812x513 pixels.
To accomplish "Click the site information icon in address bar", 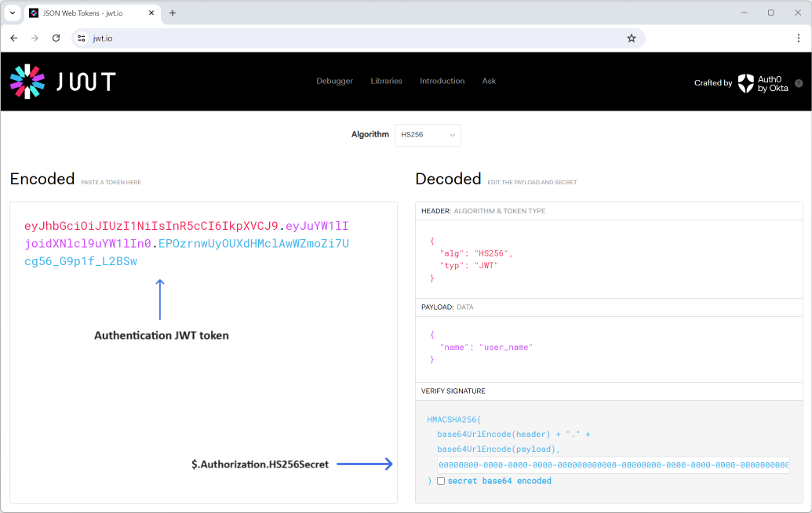I will (81, 38).
